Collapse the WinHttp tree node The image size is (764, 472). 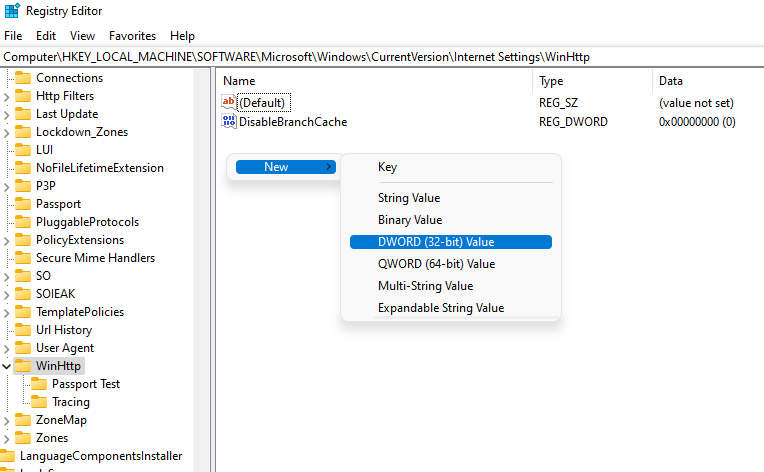click(x=7, y=366)
